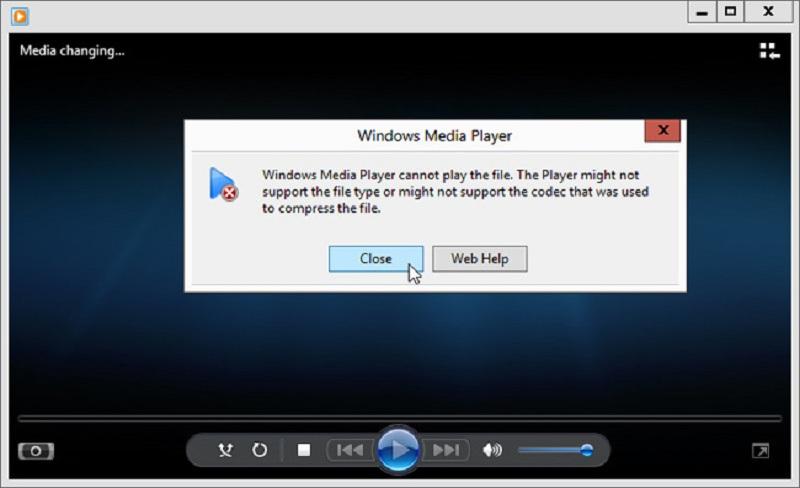Click the Play button in playback controls
The height and width of the screenshot is (488, 800).
399,449
